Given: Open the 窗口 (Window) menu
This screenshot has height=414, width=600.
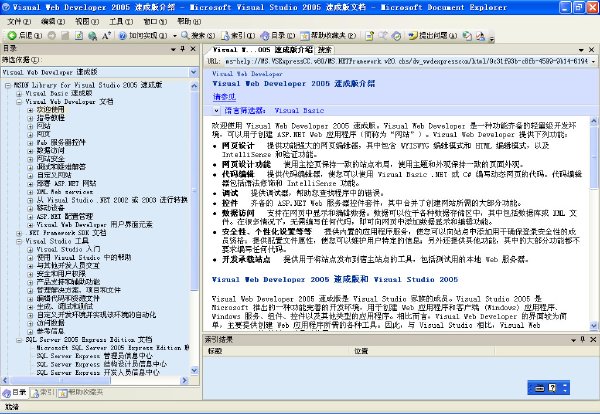Looking at the screenshot, I should tap(155, 21).
